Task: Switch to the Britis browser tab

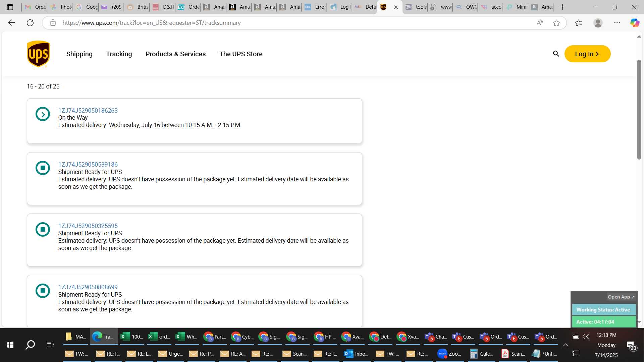Action: (137, 7)
